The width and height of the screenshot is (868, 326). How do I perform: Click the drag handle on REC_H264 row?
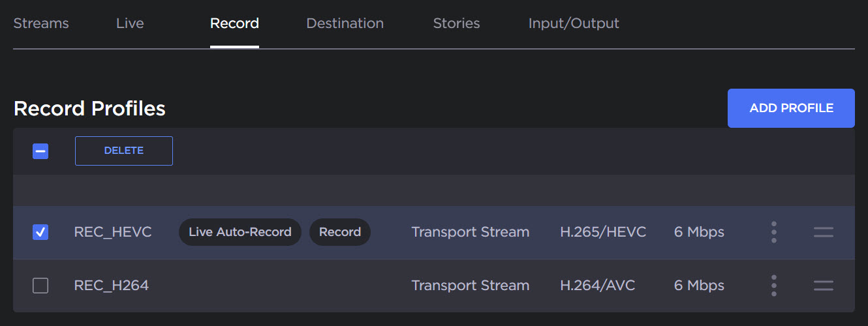(x=824, y=286)
